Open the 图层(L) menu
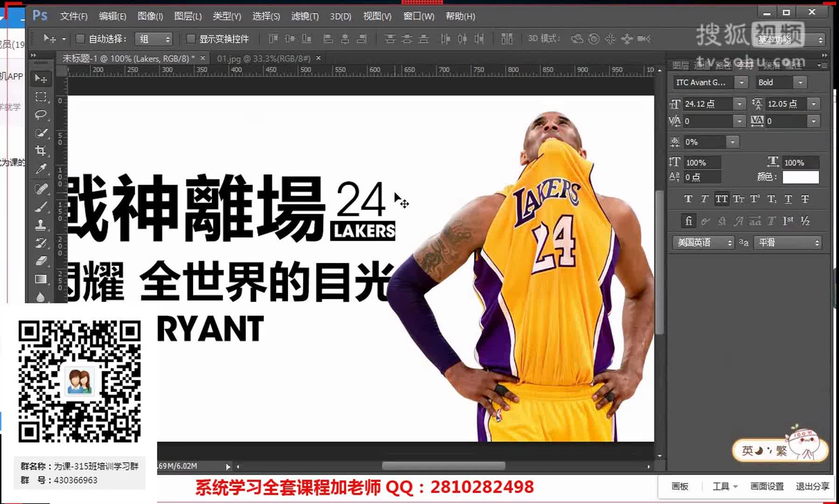Screen dimensions: 839x504 [188, 16]
